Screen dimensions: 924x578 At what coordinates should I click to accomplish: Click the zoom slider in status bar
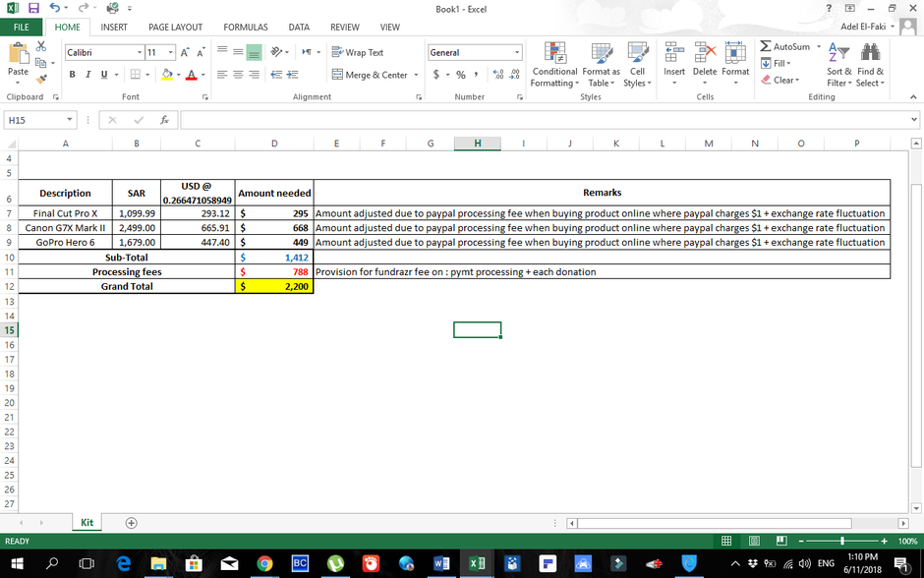[841, 541]
